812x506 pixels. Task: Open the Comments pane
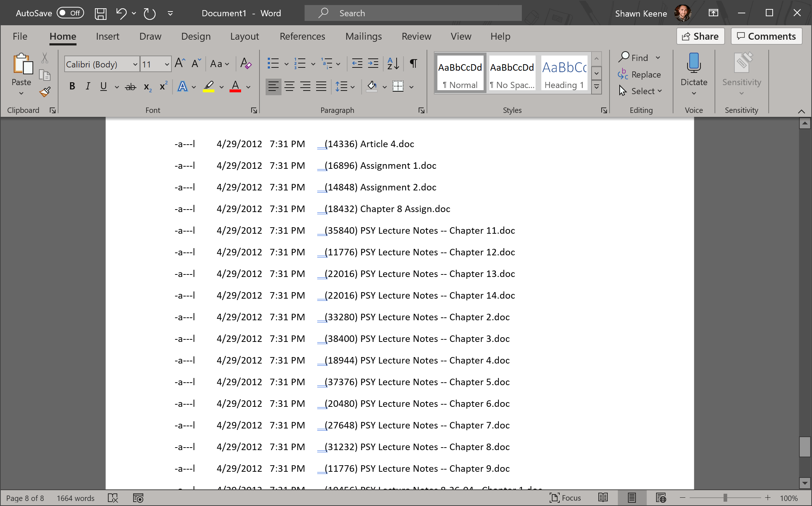click(767, 36)
